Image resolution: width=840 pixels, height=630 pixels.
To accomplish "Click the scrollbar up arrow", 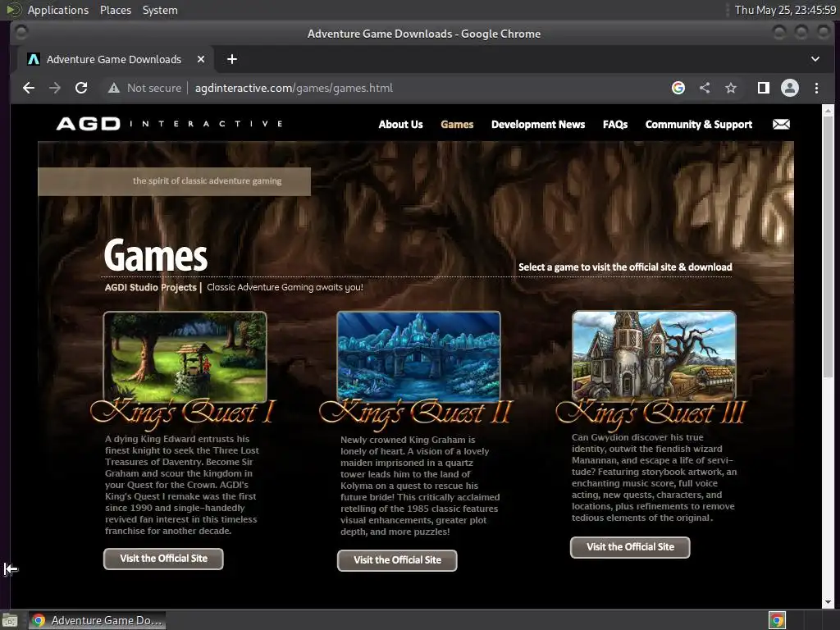I will [x=828, y=111].
